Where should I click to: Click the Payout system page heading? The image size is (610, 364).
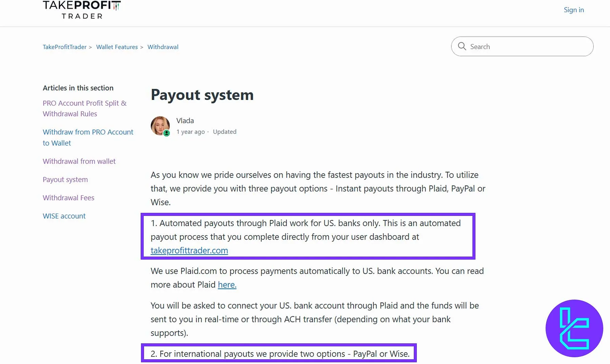[202, 95]
